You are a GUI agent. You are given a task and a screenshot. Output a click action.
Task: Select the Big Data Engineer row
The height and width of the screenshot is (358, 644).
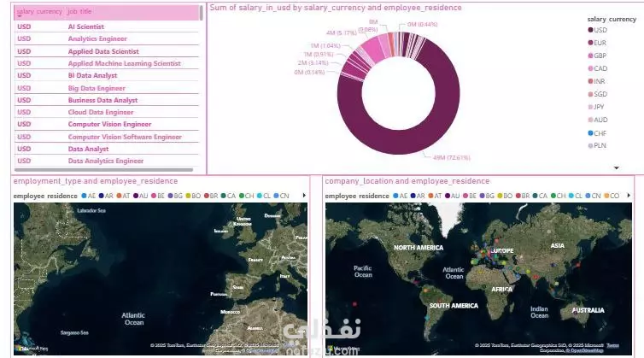click(x=107, y=88)
